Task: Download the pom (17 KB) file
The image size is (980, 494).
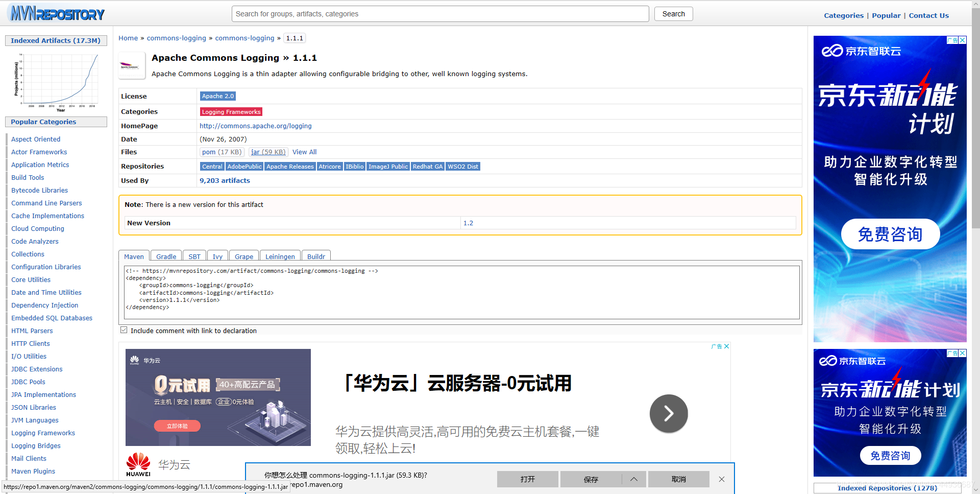Action: pyautogui.click(x=222, y=152)
